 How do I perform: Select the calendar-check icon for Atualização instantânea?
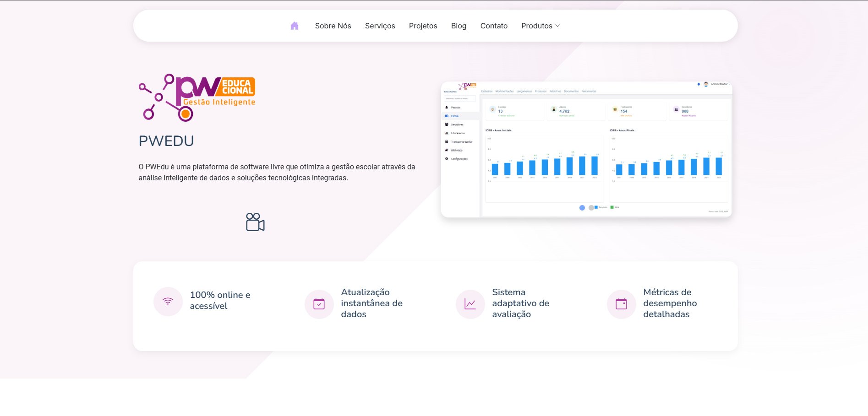click(319, 304)
